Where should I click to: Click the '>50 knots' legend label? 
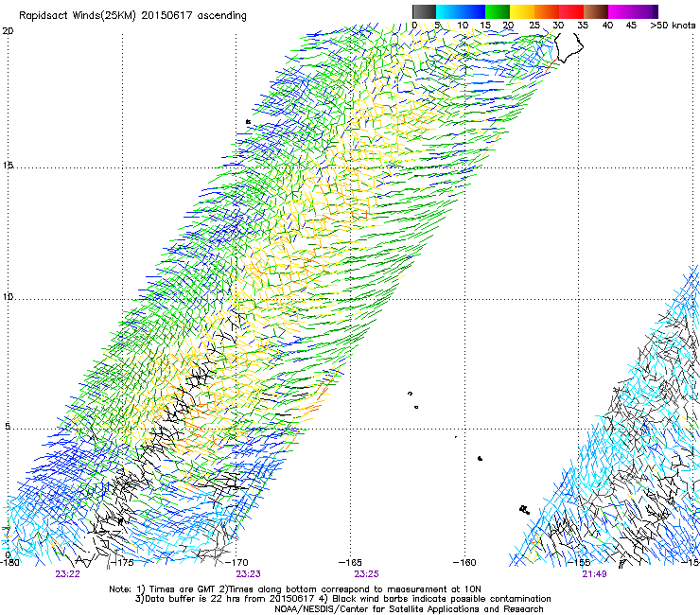[x=673, y=26]
